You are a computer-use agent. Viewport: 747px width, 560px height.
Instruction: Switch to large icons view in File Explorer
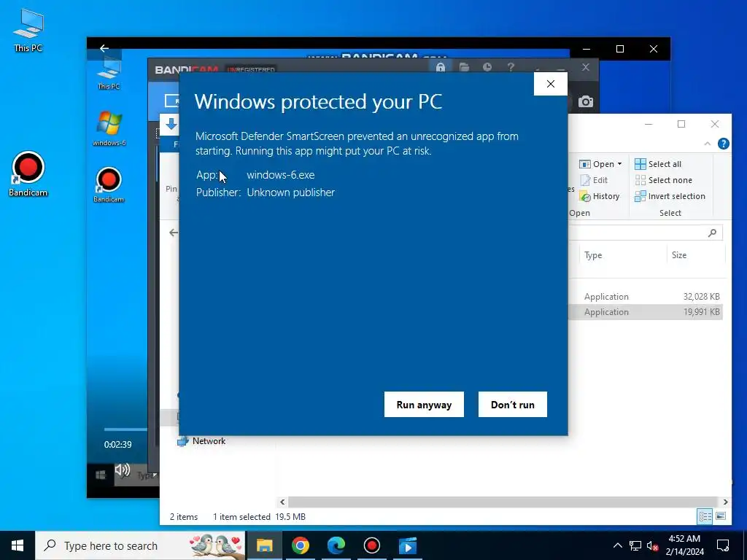click(721, 516)
